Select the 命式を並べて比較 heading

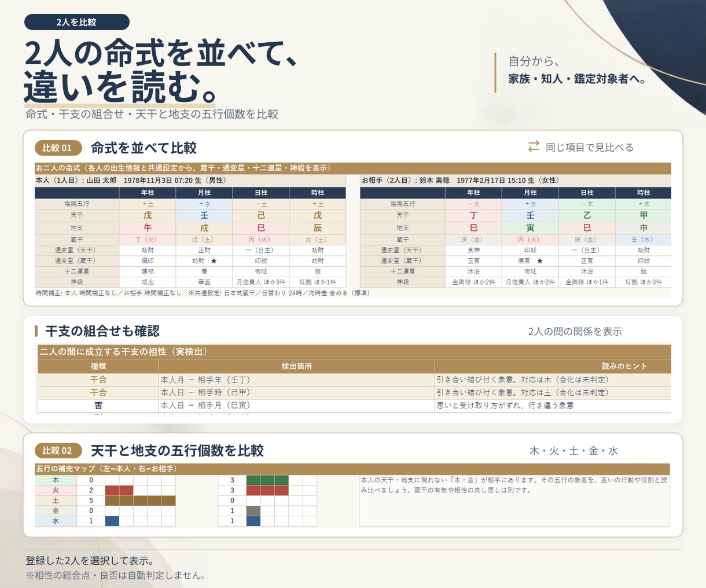point(144,148)
